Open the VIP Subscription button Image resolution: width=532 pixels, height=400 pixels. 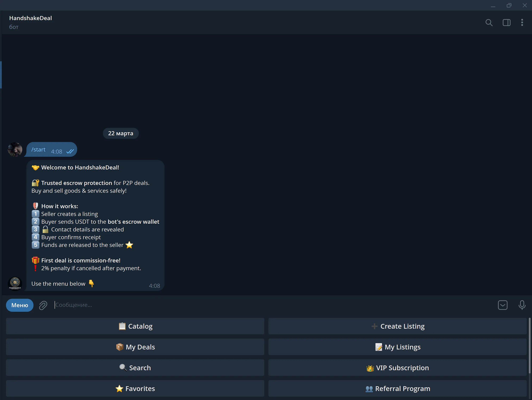coord(398,368)
